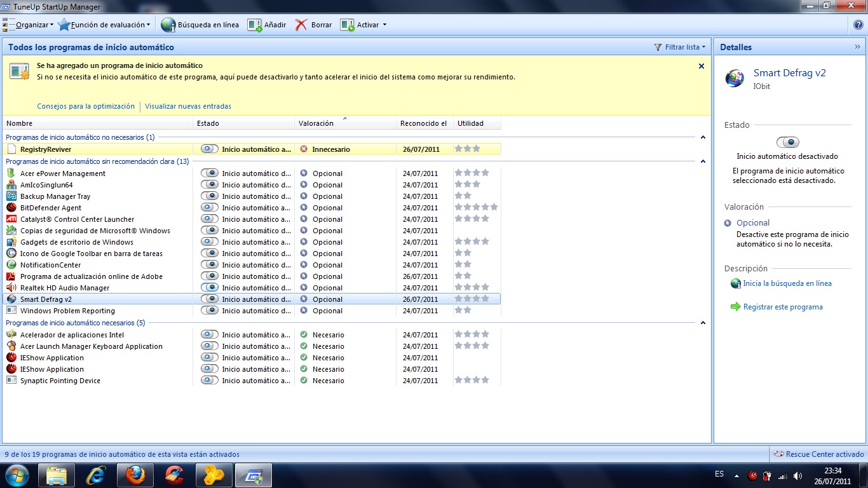Toggle autostart switch for Acer ePower Management
This screenshot has width=868, height=488.
(x=210, y=173)
